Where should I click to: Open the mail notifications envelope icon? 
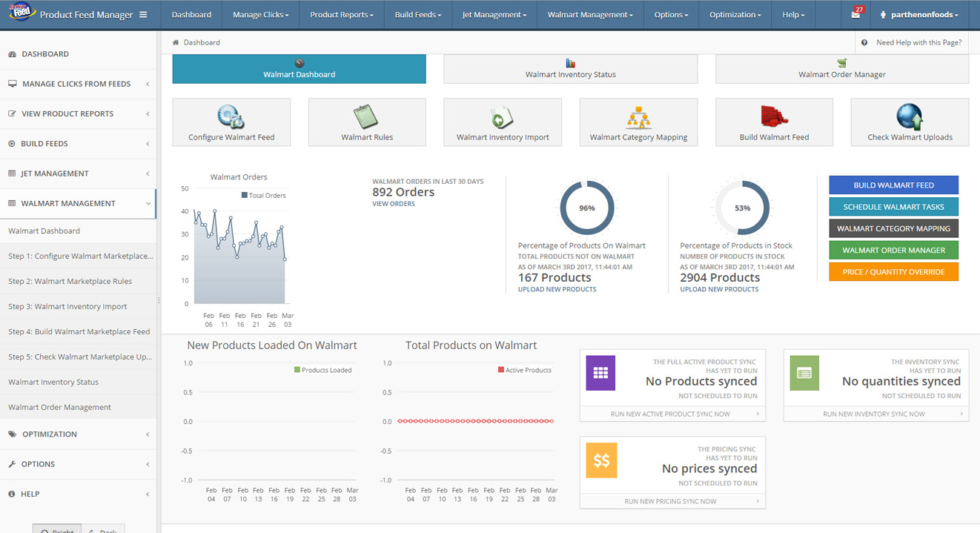pos(855,15)
